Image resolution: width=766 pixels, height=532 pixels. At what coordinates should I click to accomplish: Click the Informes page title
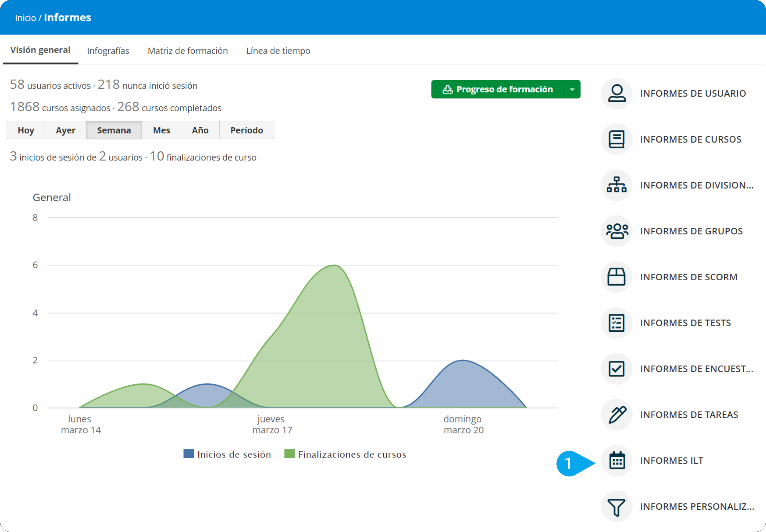pyautogui.click(x=68, y=17)
